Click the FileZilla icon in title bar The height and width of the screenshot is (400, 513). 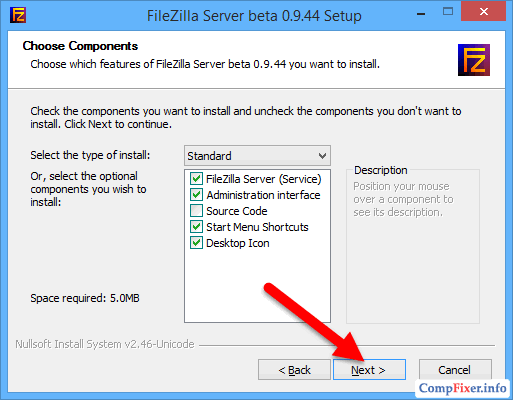click(18, 15)
